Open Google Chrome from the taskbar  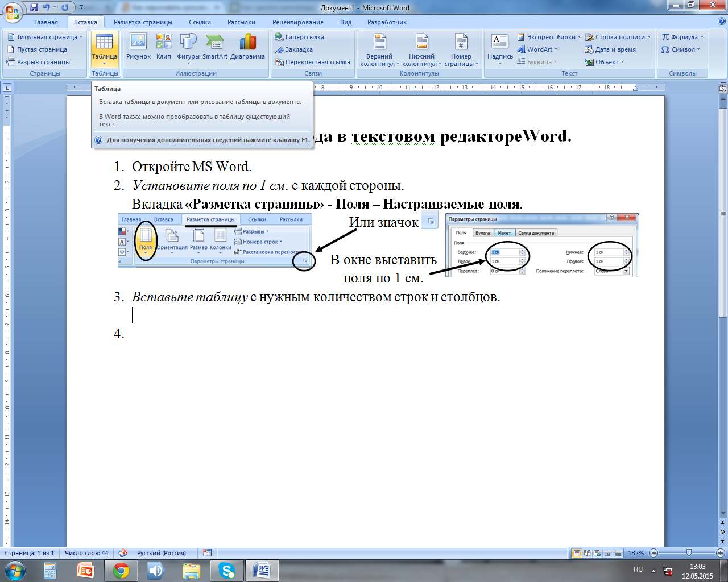pyautogui.click(x=121, y=571)
